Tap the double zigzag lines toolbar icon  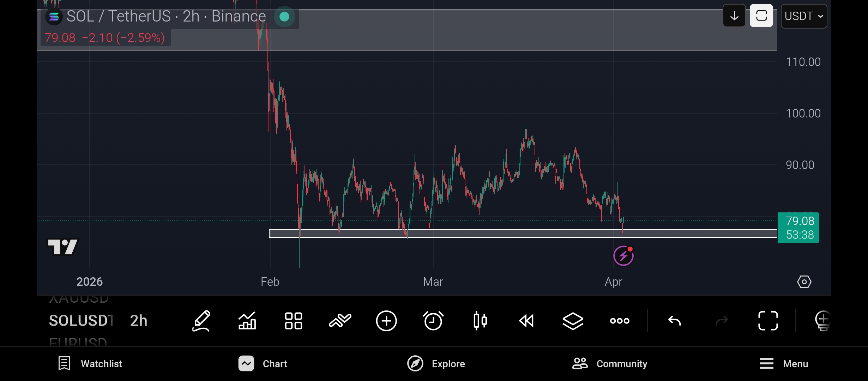(340, 321)
